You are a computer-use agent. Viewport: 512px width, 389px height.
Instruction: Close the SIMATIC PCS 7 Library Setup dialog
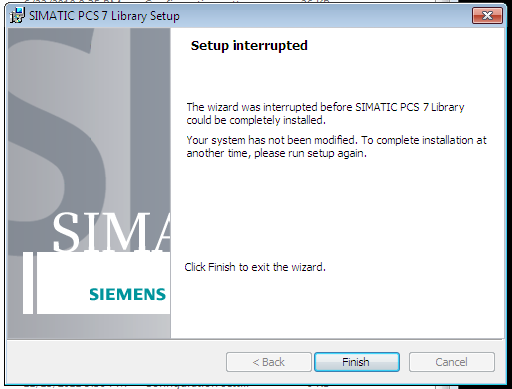tap(487, 15)
